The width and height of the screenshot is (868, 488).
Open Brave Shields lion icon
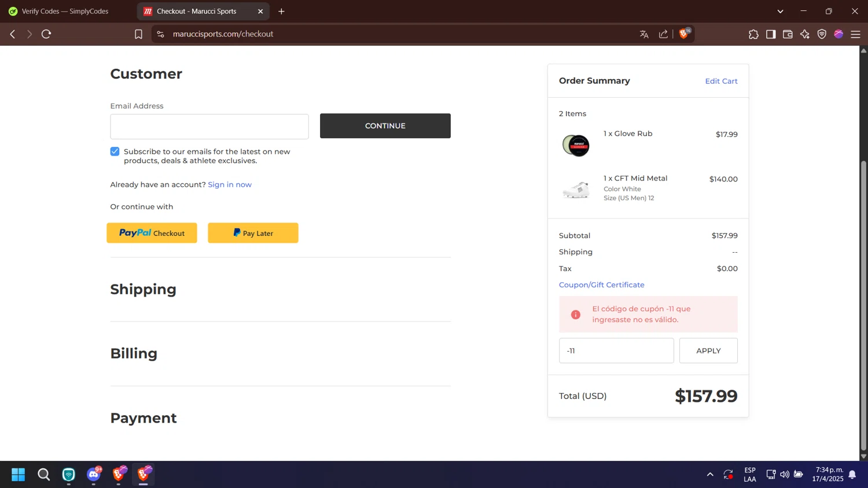(x=685, y=34)
